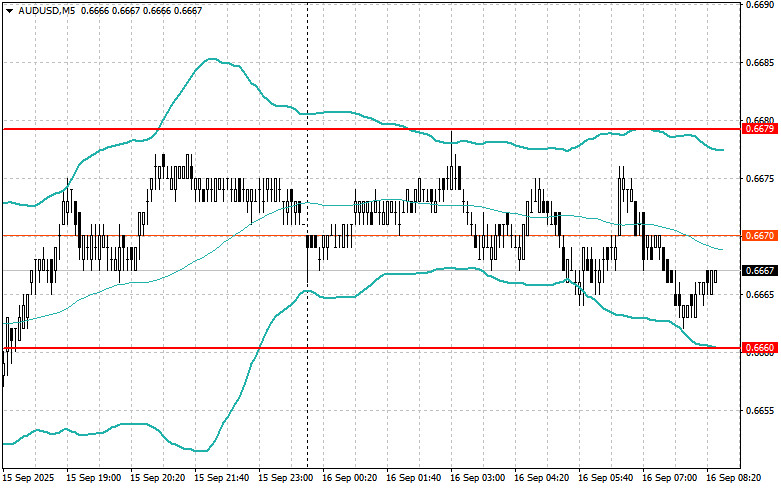781x489 pixels.
Task: Select the orange horizontal line at 0.6670
Action: [x=373, y=236]
